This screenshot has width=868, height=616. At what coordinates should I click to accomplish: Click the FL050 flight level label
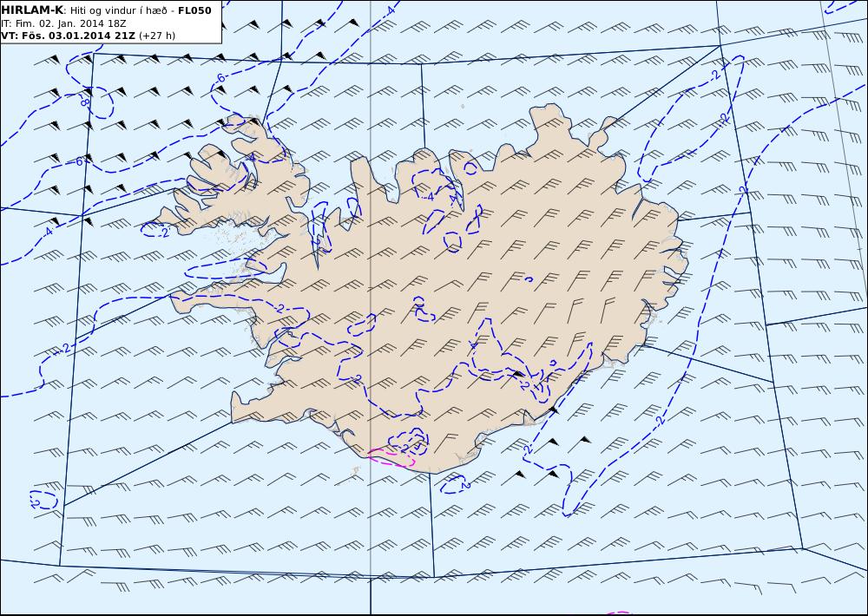tap(194, 10)
